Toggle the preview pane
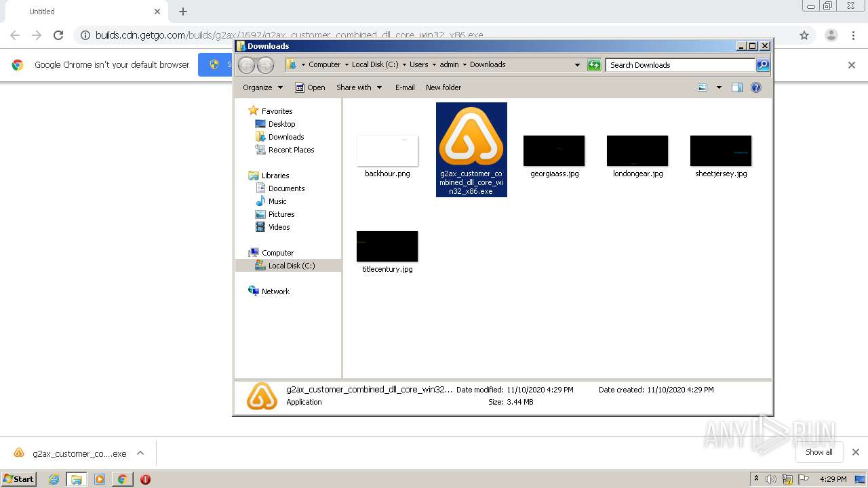This screenshot has height=488, width=868. click(737, 87)
